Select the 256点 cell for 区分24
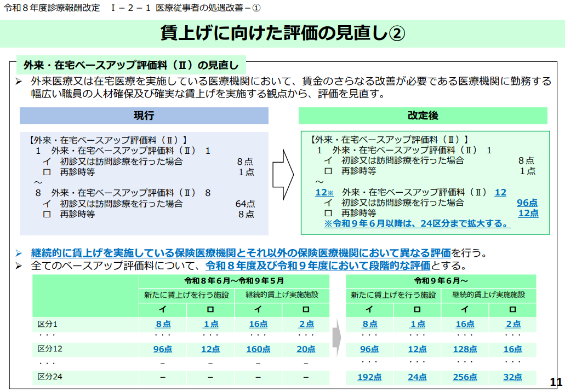This screenshot has height=392, width=565. tap(465, 377)
